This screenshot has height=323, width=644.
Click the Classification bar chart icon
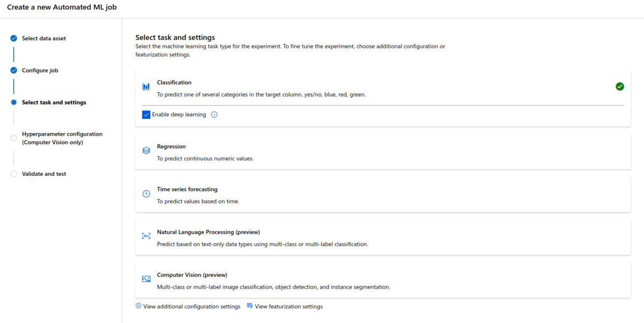[x=146, y=86]
